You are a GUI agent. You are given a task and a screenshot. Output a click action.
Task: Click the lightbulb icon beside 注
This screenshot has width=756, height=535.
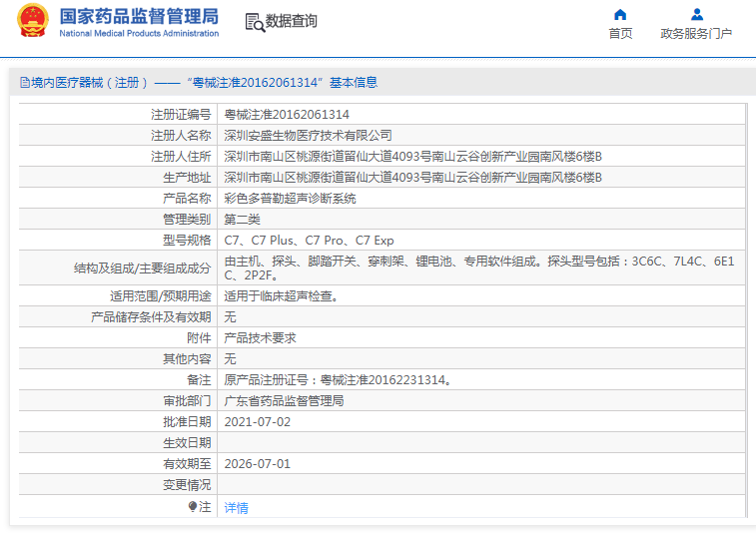pyautogui.click(x=193, y=507)
